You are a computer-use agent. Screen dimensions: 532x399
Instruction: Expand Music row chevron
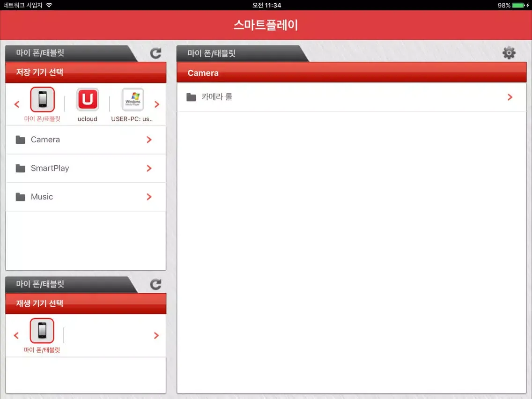149,197
